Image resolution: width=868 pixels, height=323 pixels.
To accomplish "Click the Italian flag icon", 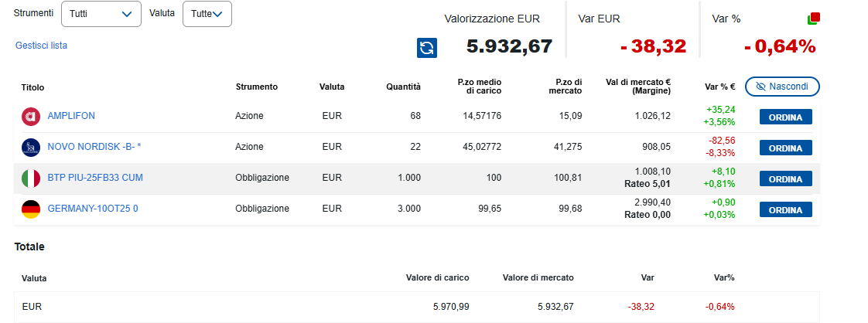I will [31, 178].
